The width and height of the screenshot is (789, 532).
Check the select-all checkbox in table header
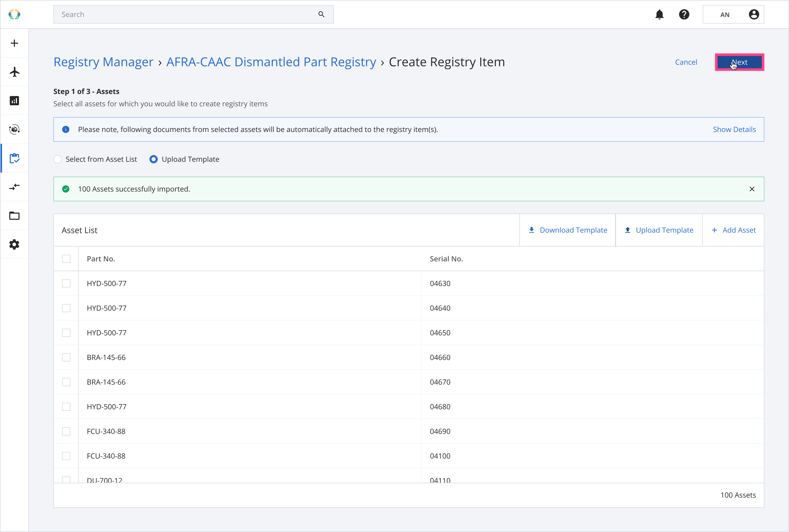click(66, 259)
